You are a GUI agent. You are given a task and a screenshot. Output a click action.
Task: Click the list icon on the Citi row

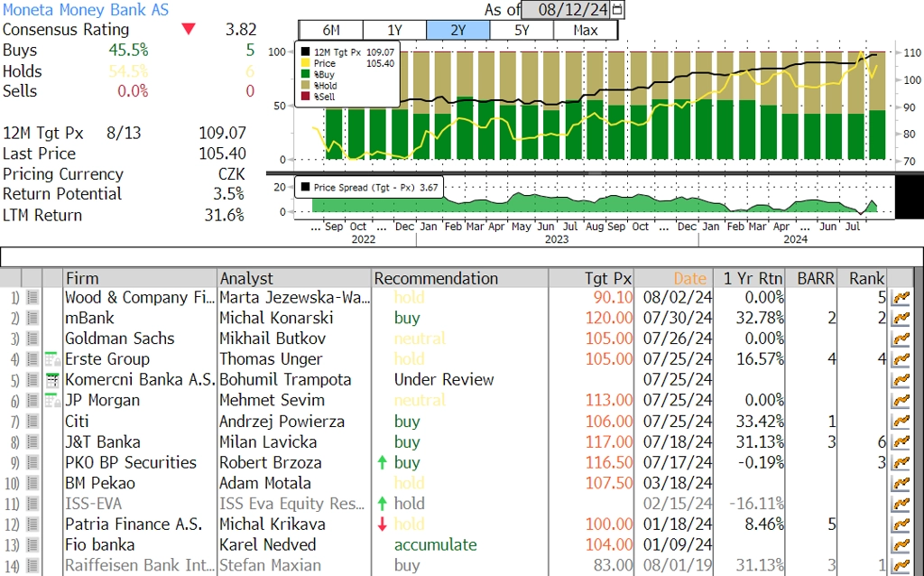pos(32,422)
